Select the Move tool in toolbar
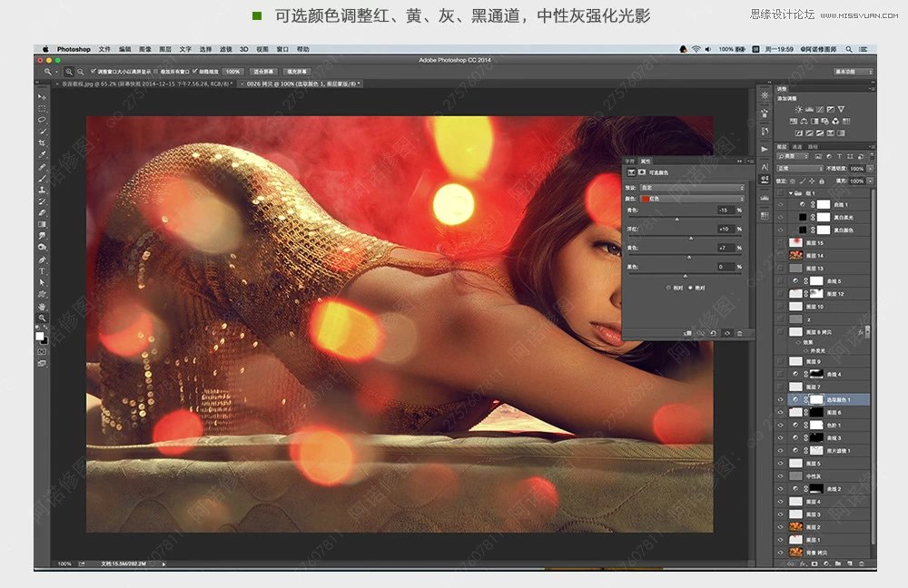The image size is (908, 588). 42,96
